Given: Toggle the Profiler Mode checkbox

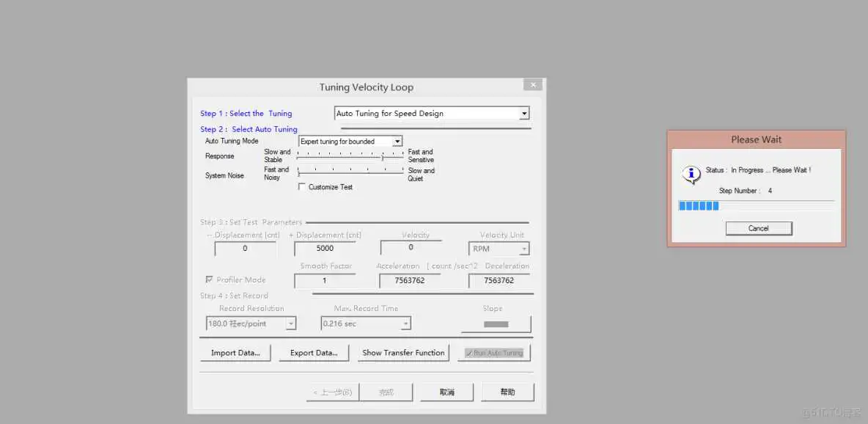Looking at the screenshot, I should click(209, 279).
